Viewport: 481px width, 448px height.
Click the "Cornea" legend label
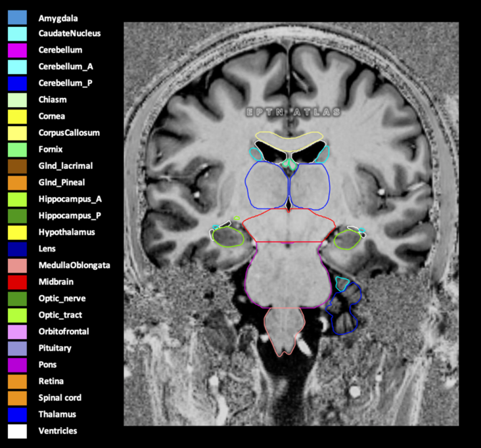(x=51, y=116)
